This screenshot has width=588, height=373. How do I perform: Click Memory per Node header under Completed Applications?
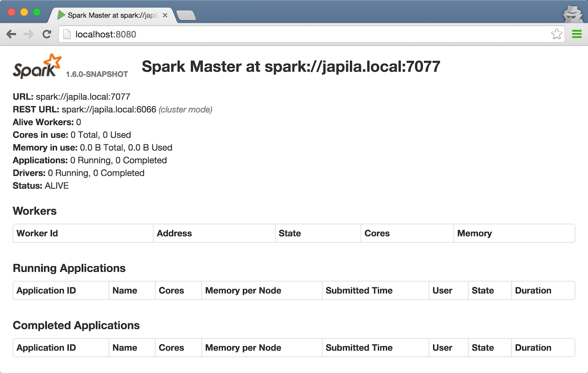(x=243, y=348)
